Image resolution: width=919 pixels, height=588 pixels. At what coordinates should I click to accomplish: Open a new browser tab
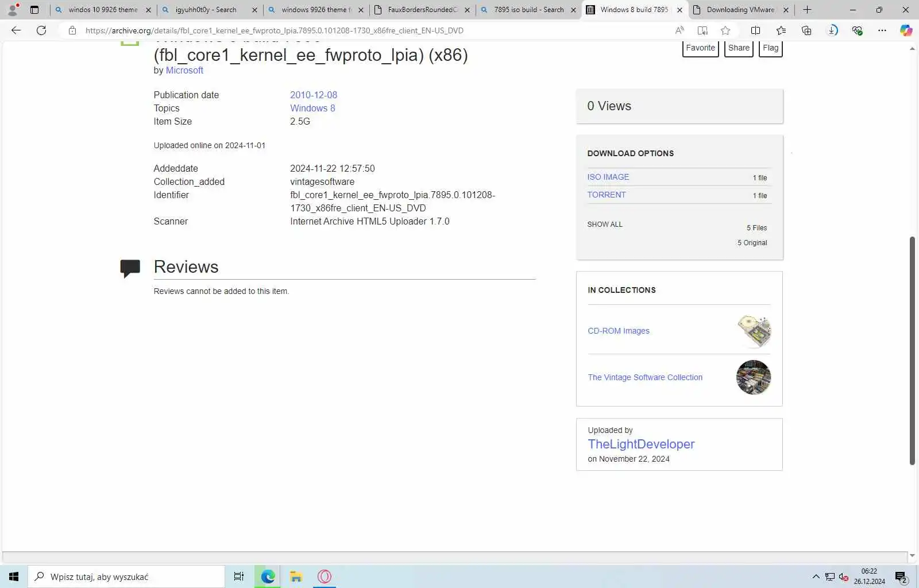[807, 10]
